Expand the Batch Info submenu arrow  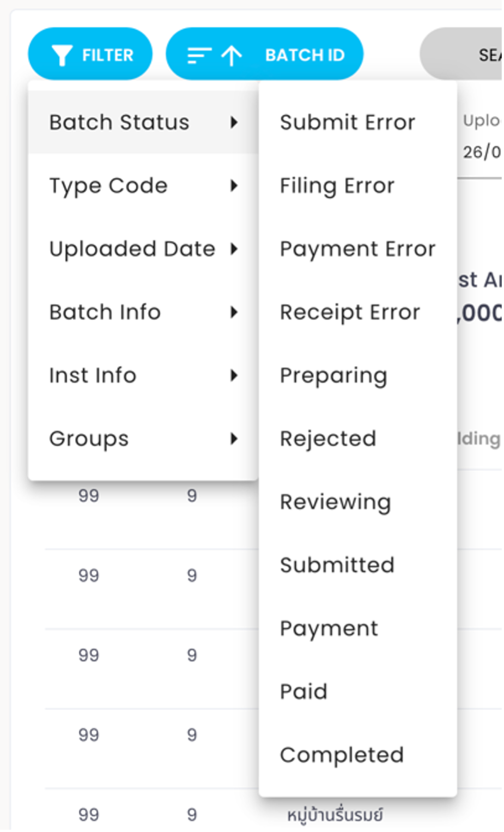pyautogui.click(x=234, y=312)
